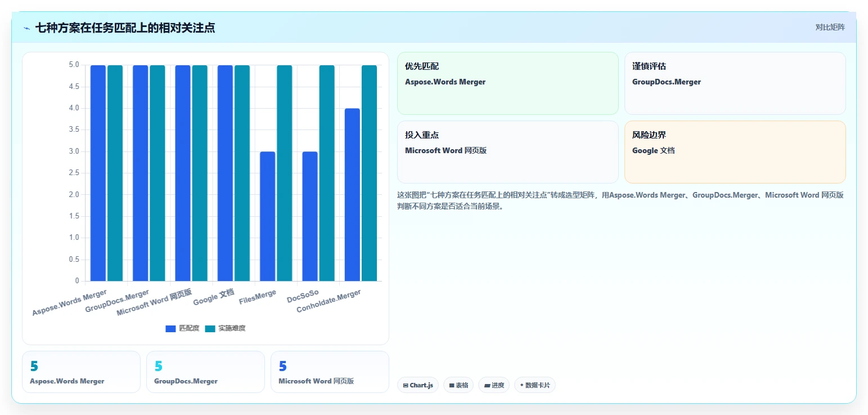
Task: Select the 表格 tag chip
Action: (x=458, y=385)
